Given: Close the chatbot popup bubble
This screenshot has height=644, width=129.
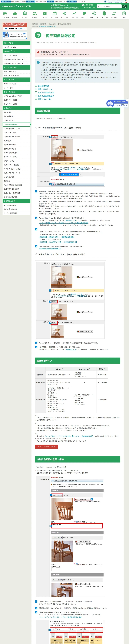Looking at the screenshot, I should [x=127, y=100].
